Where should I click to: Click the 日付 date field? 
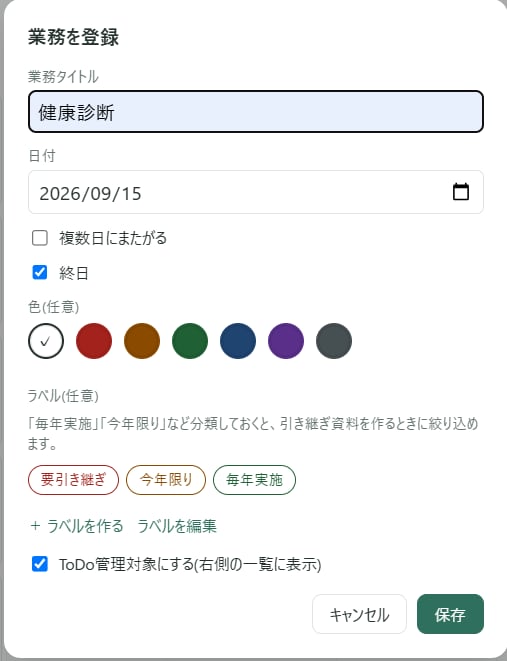pos(256,192)
